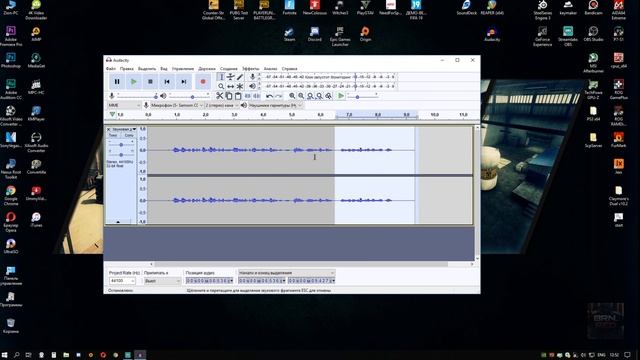The image size is (640, 360).
Task: Open the Steam desktop shortcut
Action: [289, 34]
